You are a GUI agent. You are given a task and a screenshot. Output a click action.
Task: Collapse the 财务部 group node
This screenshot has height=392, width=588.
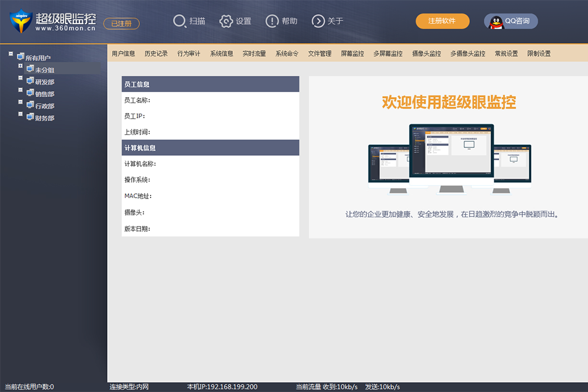coord(21,114)
